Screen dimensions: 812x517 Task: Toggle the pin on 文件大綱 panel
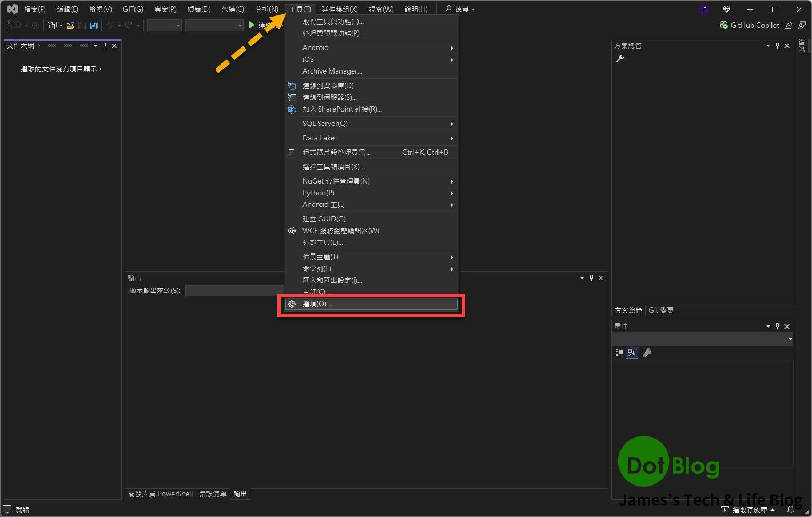(x=105, y=46)
